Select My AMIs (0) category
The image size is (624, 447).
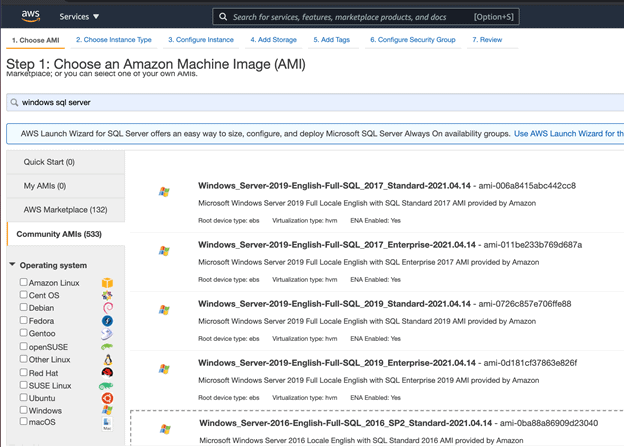pos(66,186)
